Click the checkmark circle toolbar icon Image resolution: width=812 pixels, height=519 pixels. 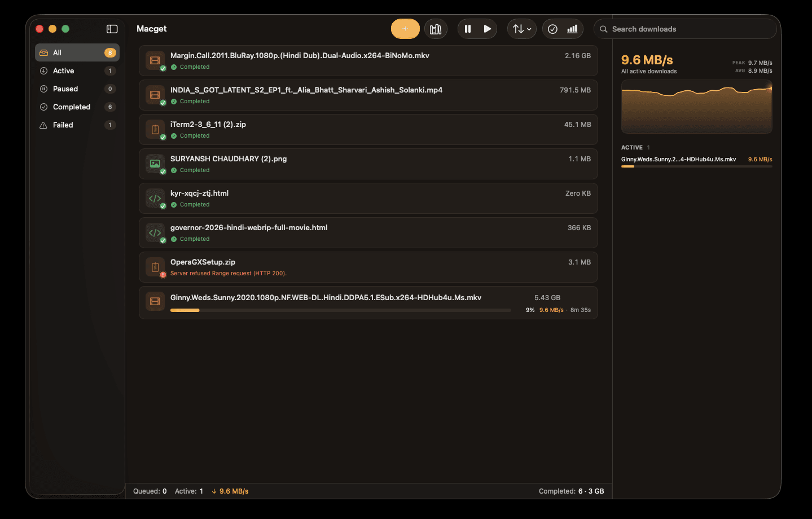tap(553, 29)
